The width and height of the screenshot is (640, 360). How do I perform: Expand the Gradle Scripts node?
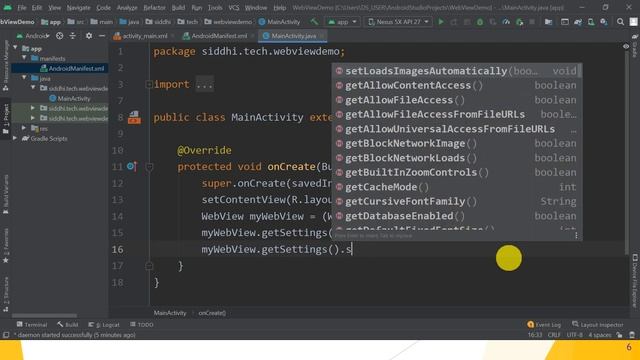point(16,138)
